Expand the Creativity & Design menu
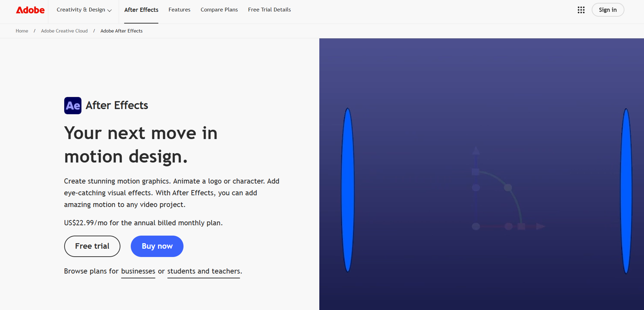Viewport: 644px width, 310px height. click(x=84, y=10)
